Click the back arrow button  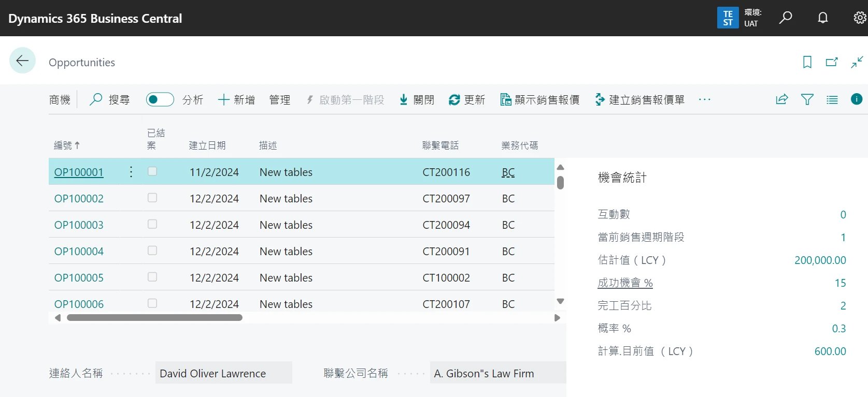[x=22, y=61]
